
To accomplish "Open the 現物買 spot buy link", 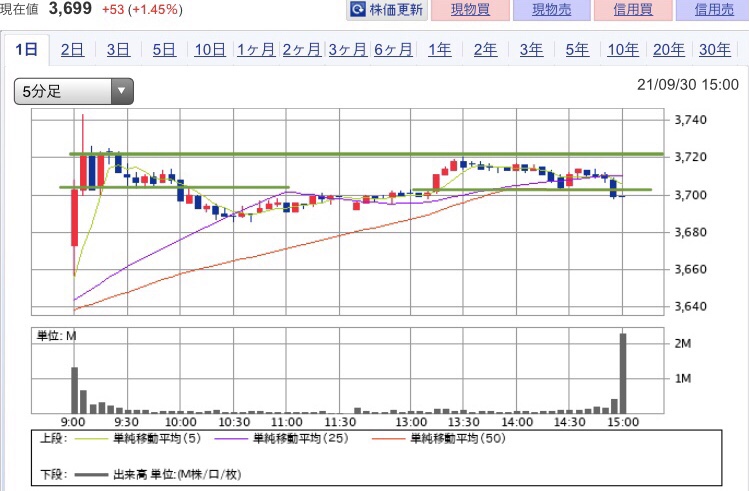I will [471, 10].
